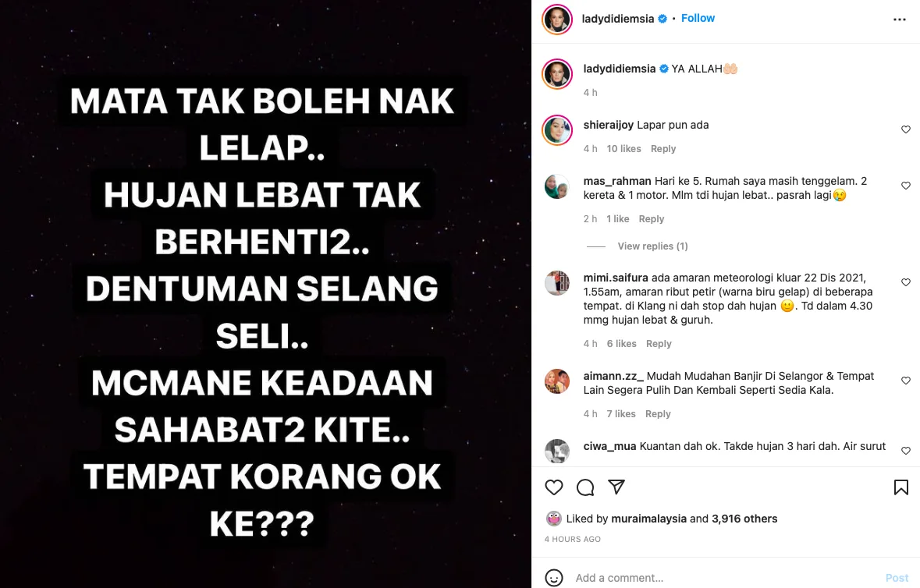This screenshot has height=588, width=920.
Task: Open emoji picker smiley icon
Action: pyautogui.click(x=554, y=577)
